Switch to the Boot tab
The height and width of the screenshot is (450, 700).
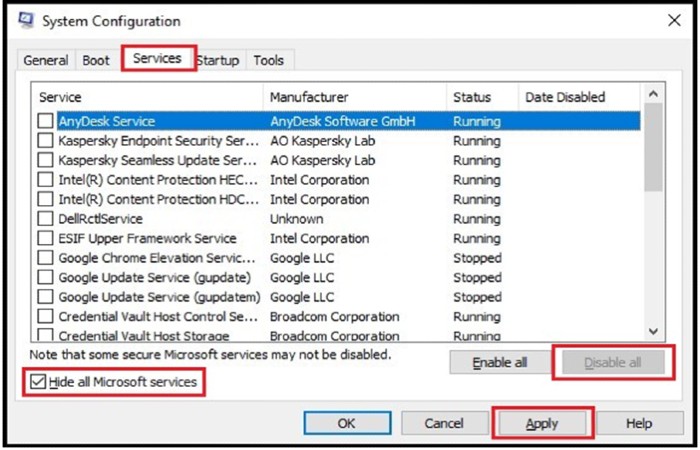point(96,60)
